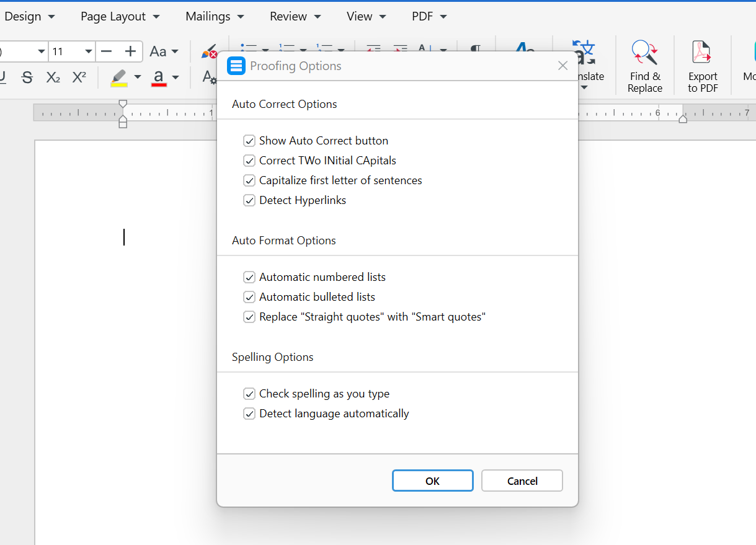
Task: Uncheck Show Auto Correct button
Action: [249, 141]
